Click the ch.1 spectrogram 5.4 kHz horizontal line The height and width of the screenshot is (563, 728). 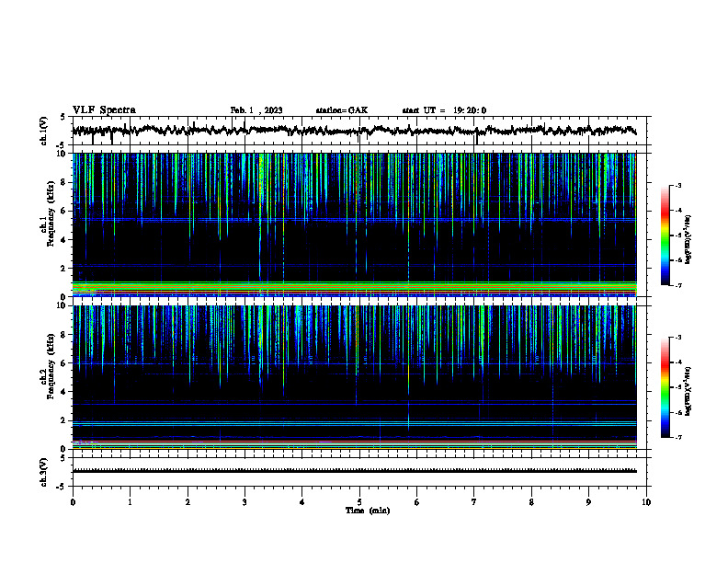pos(354,219)
